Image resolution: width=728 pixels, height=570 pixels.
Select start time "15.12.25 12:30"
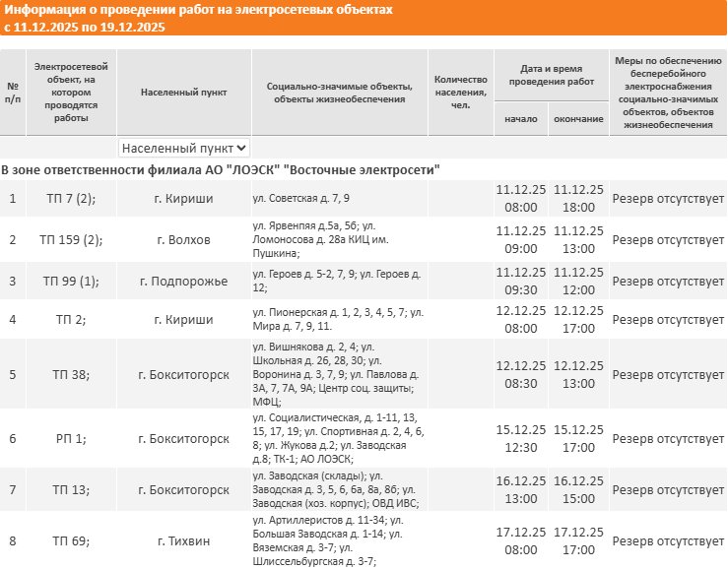(521, 438)
